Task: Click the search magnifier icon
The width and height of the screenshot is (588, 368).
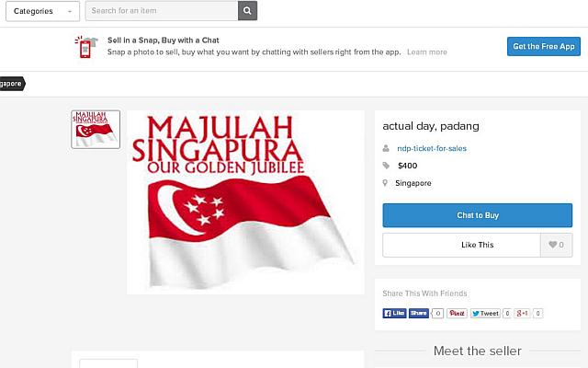Action: tap(247, 11)
